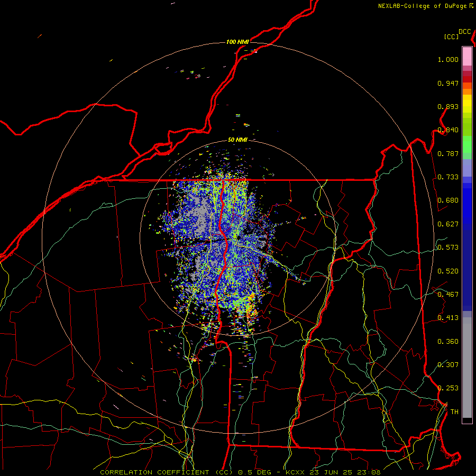Click the KCXX station identifier
This screenshot has height=476, width=476.
(295, 472)
